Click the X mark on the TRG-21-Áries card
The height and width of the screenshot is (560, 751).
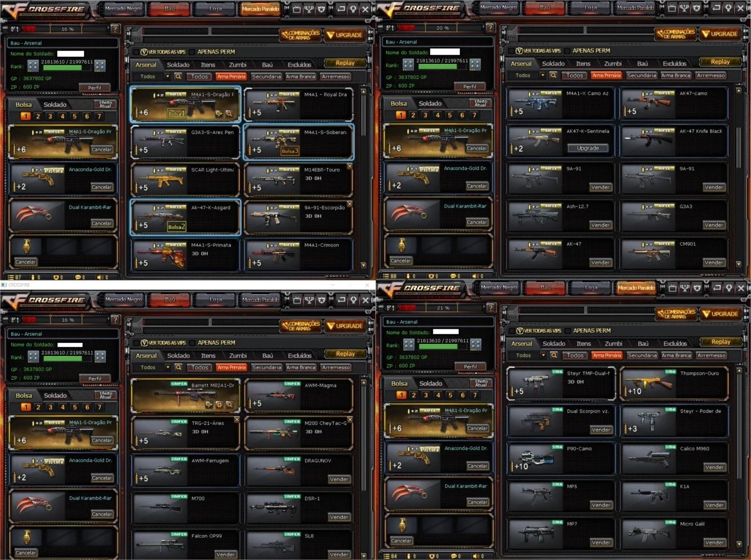coord(237,419)
